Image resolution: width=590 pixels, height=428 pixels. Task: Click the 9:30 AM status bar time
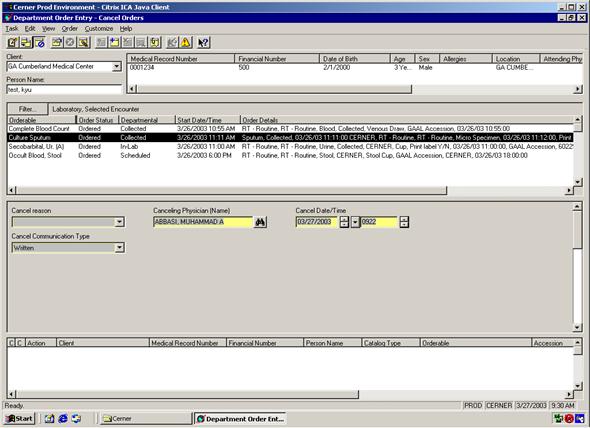point(563,405)
